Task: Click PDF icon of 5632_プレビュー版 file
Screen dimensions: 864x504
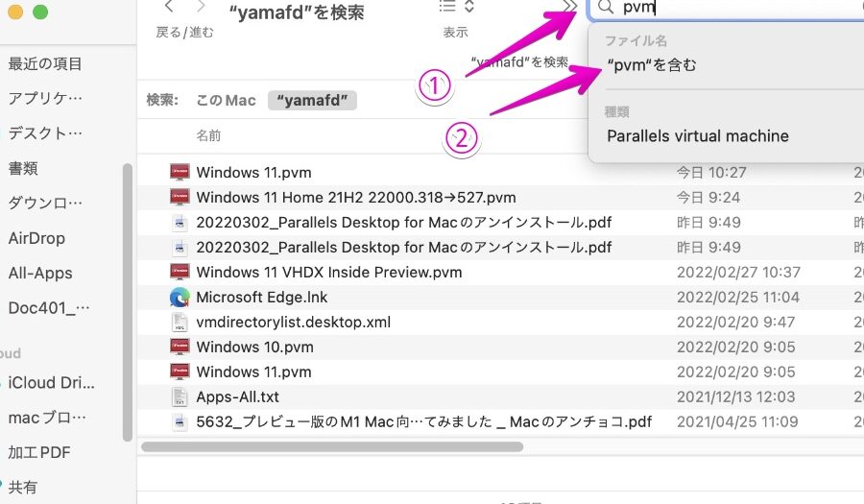Action: click(x=180, y=422)
